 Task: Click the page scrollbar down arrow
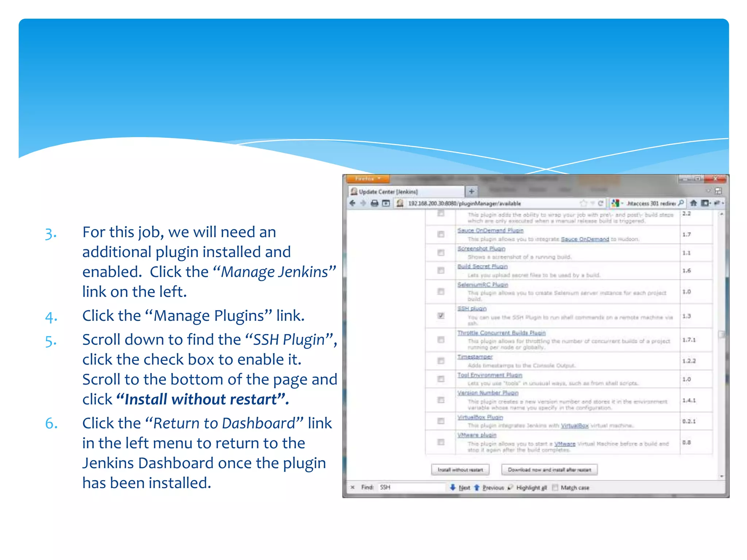[721, 477]
